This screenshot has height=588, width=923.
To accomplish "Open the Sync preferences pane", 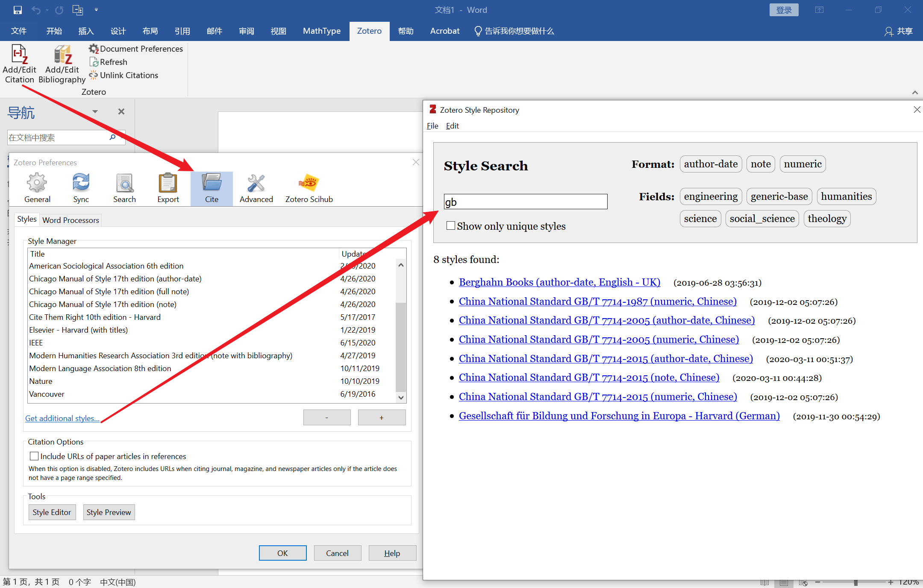I will pyautogui.click(x=81, y=188).
